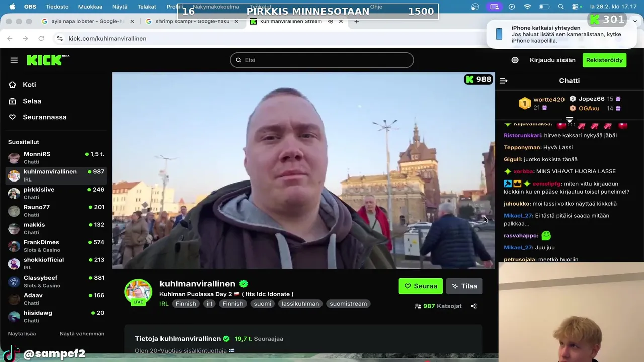This screenshot has width=644, height=362.
Task: Open site information next to the URL
Action: [60, 38]
